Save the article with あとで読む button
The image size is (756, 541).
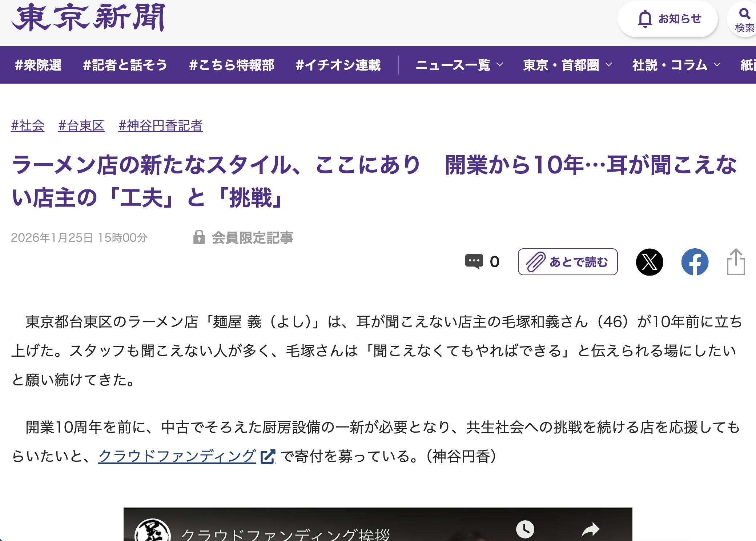tap(567, 262)
